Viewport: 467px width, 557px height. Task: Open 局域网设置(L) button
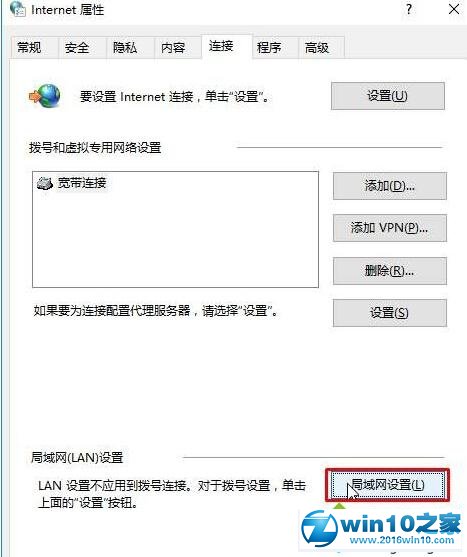388,485
